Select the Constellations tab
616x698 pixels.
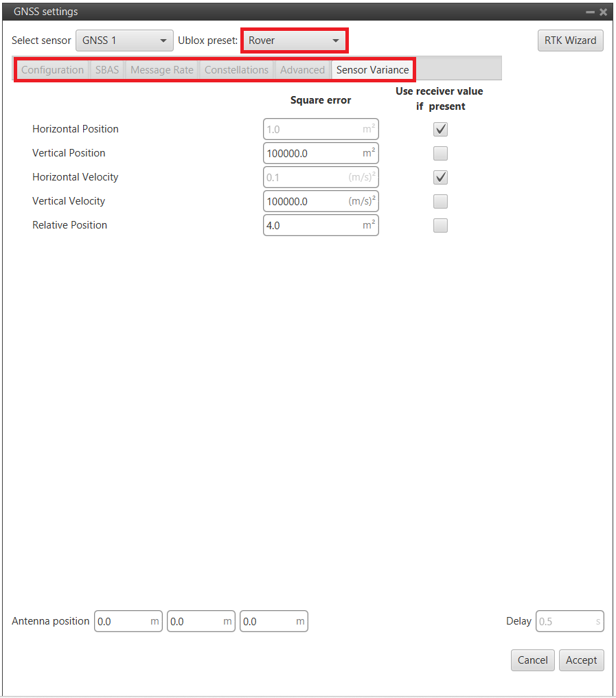[x=236, y=70]
